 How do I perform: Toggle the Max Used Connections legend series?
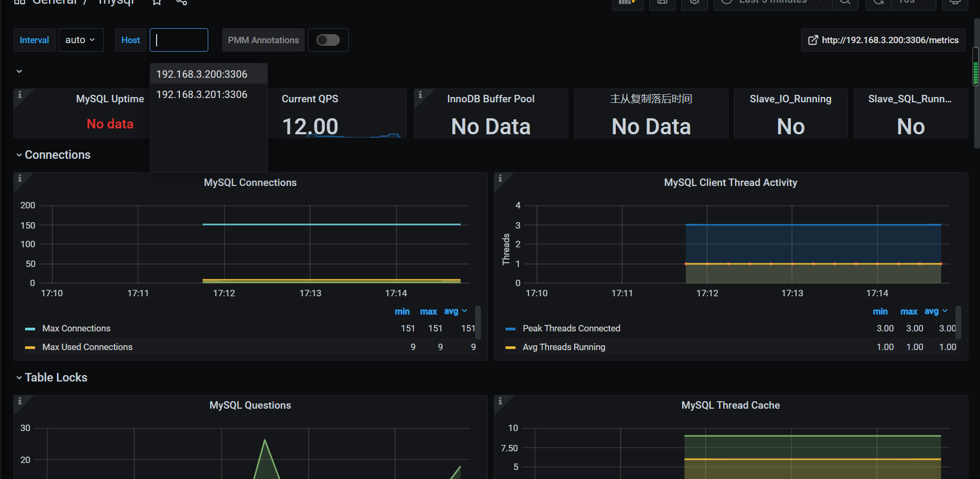(x=87, y=347)
